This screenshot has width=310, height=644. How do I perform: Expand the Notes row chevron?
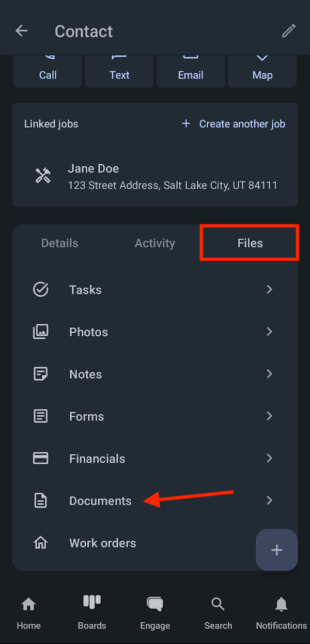[x=269, y=374]
